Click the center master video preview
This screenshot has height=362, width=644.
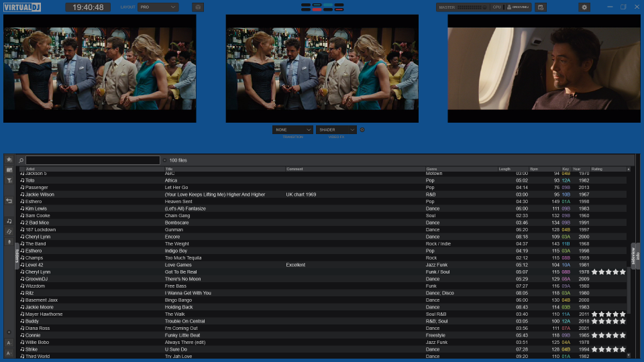point(322,68)
